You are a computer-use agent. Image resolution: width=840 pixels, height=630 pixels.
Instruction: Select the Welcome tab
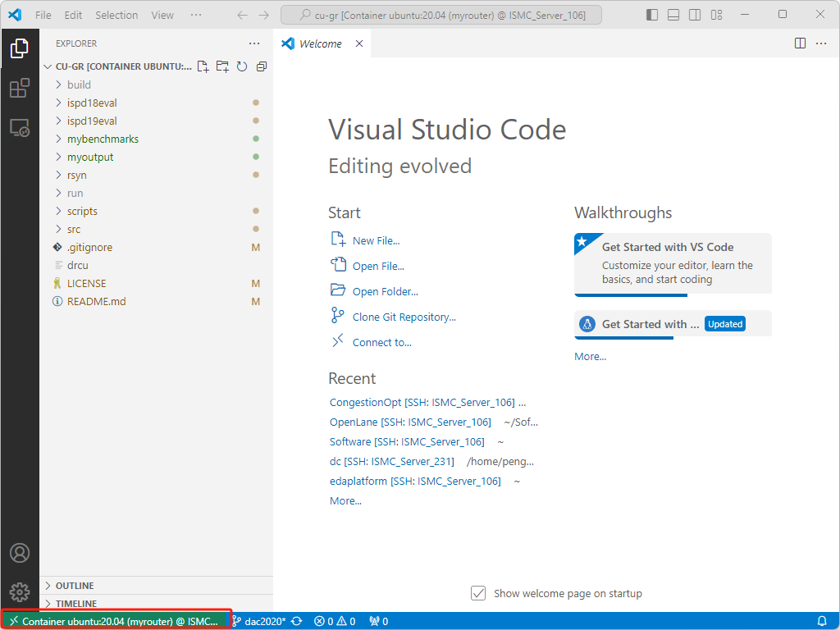(x=321, y=43)
